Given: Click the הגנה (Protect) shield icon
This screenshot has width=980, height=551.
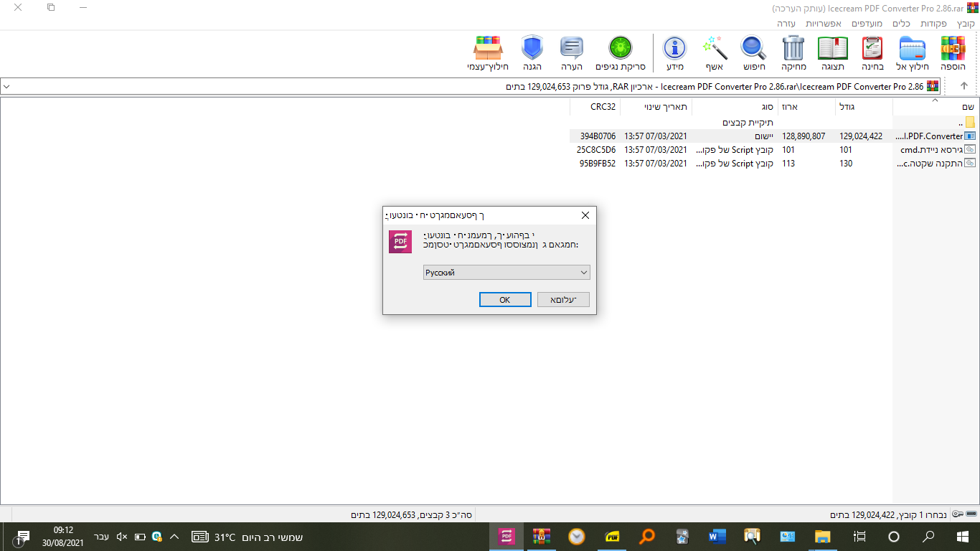Looking at the screenshot, I should 532,53.
